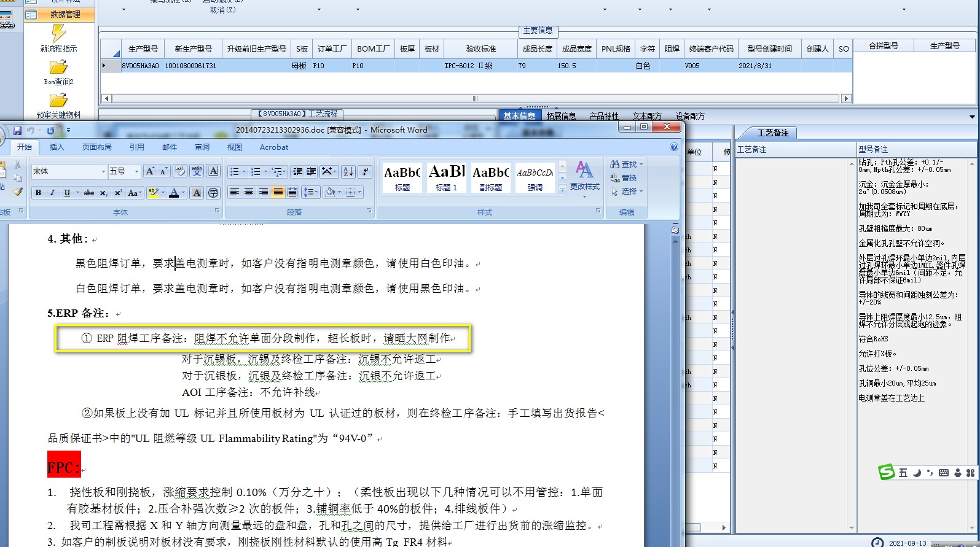
Task: Insert enclosed character (circled 字)
Action: click(x=213, y=193)
